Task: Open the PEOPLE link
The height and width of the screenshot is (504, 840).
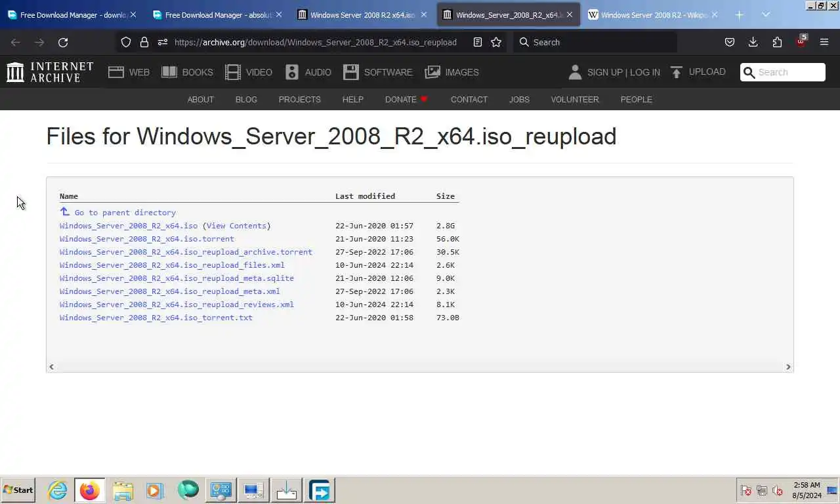Action: pos(636,100)
